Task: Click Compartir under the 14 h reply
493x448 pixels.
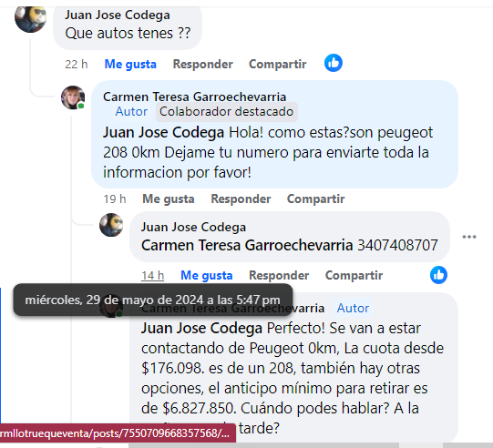Action: (354, 276)
